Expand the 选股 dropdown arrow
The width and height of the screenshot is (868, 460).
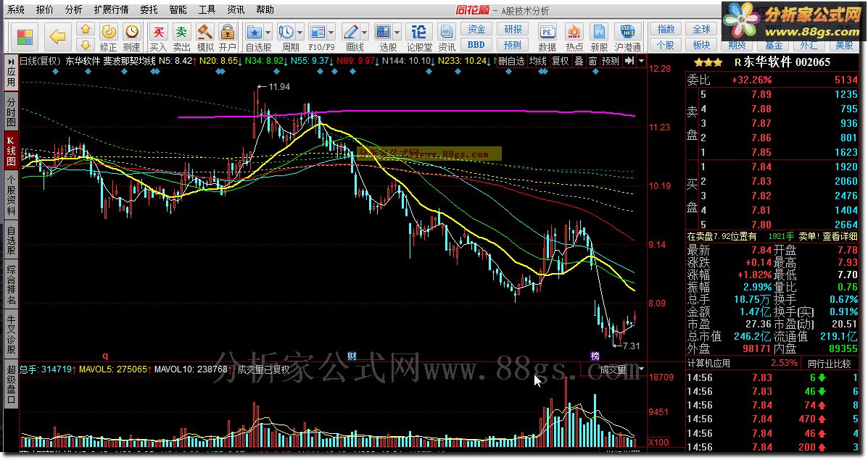[397, 32]
